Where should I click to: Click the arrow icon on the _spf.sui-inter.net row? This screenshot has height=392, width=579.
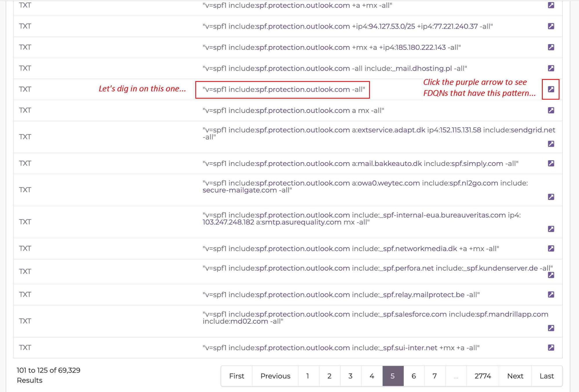[552, 348]
